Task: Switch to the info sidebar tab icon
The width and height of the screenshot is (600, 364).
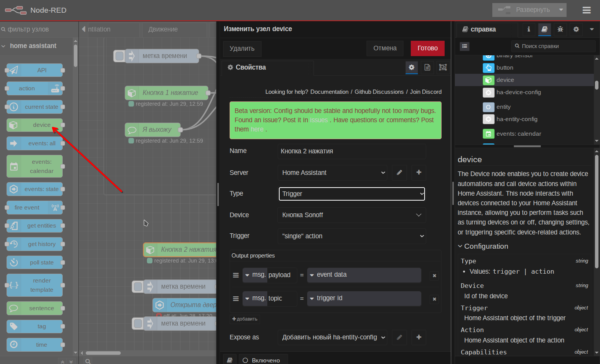Action: pyautogui.click(x=529, y=29)
